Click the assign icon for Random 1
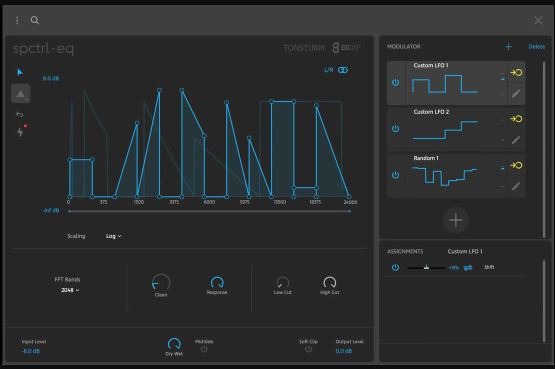This screenshot has height=369, width=555. click(516, 165)
